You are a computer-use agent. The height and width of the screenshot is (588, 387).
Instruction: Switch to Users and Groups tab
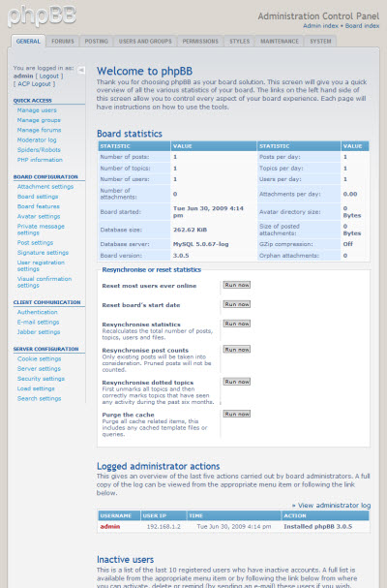[145, 42]
